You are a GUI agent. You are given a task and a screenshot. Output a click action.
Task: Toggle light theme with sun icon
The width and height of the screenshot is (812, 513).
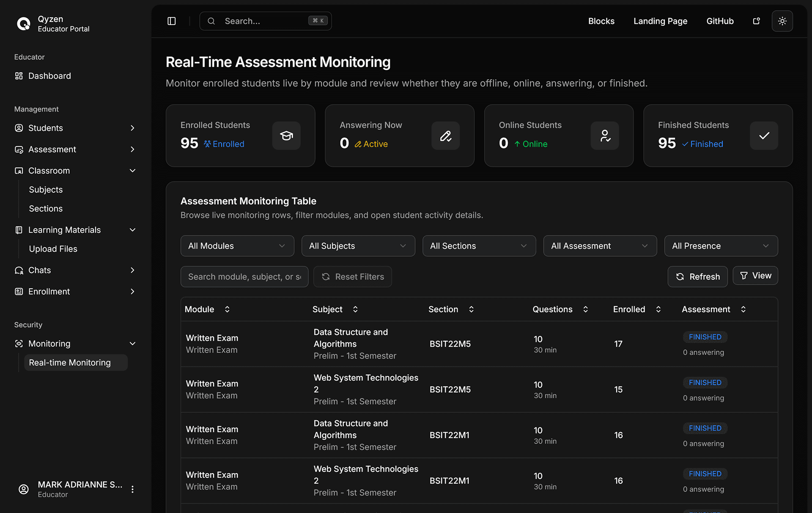[x=782, y=21]
